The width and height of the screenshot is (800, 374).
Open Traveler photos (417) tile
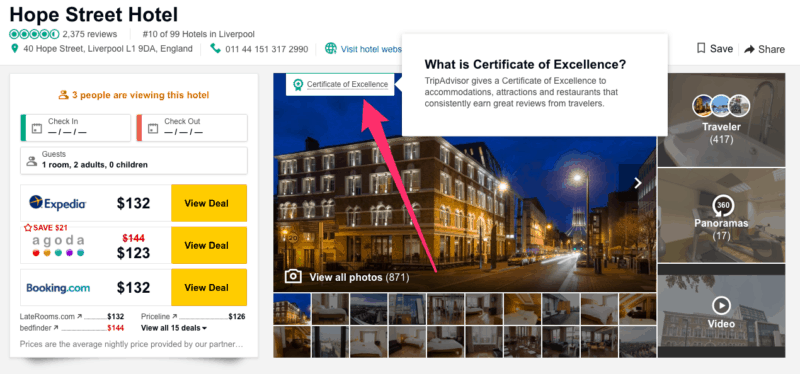tap(721, 120)
